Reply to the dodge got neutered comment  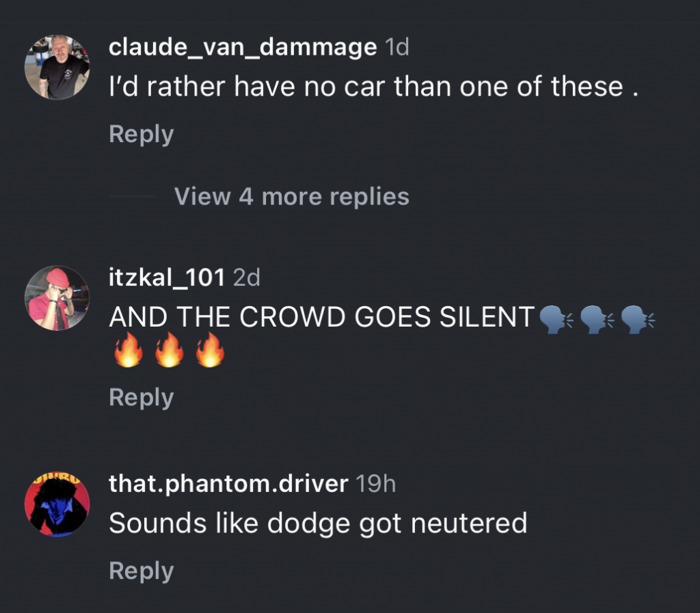(x=142, y=571)
